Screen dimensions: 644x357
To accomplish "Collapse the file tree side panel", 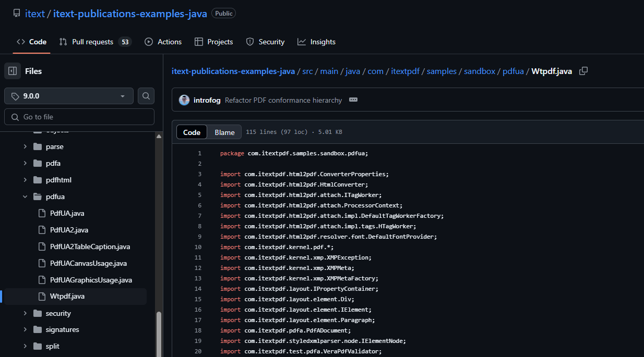I will coord(12,71).
